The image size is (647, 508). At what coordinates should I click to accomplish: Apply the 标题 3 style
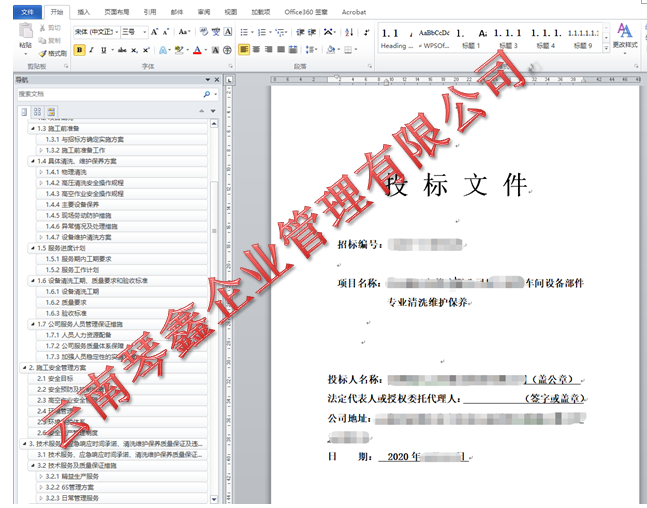[508, 38]
